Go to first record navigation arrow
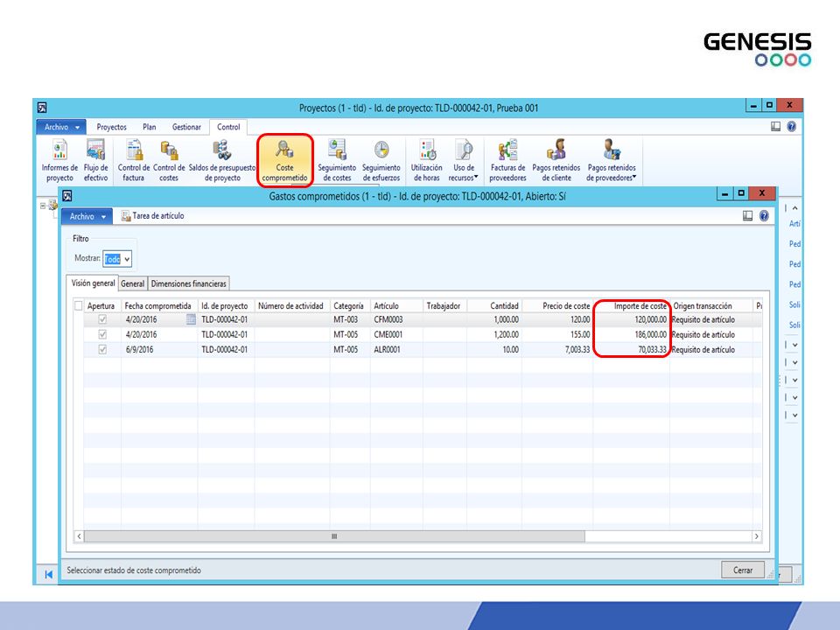Viewport: 840px width, 630px height. 48,574
